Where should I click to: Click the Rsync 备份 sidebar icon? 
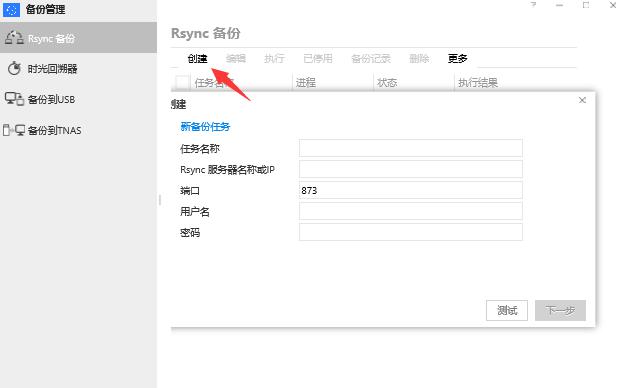click(14, 38)
